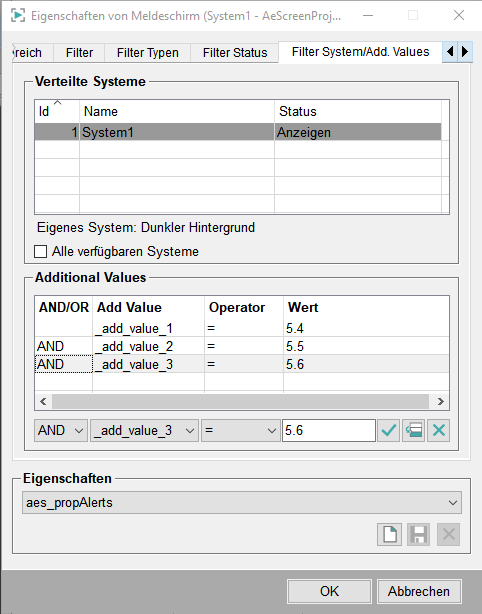The height and width of the screenshot is (614, 482).
Task: Remove property set with grey X icon
Action: coord(448,534)
